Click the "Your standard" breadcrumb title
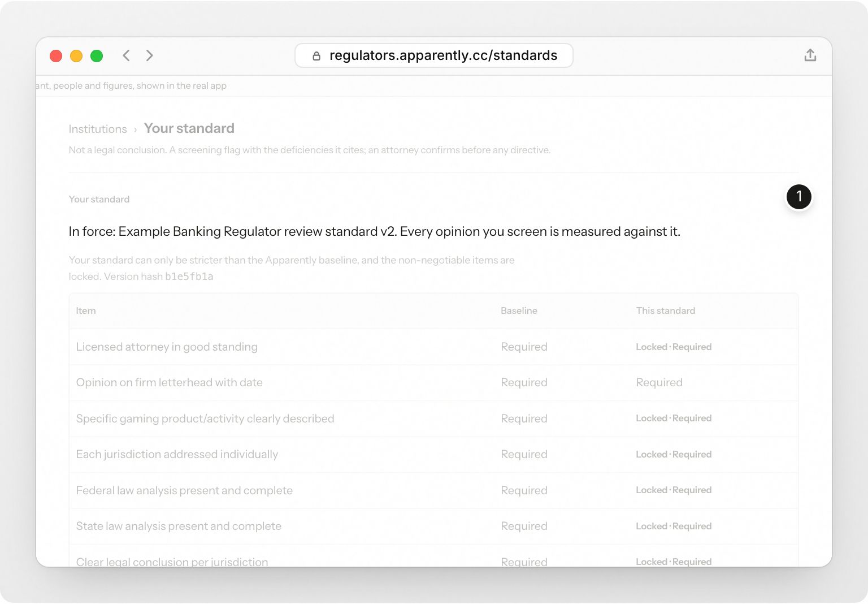Image resolution: width=868 pixels, height=604 pixels. click(189, 128)
